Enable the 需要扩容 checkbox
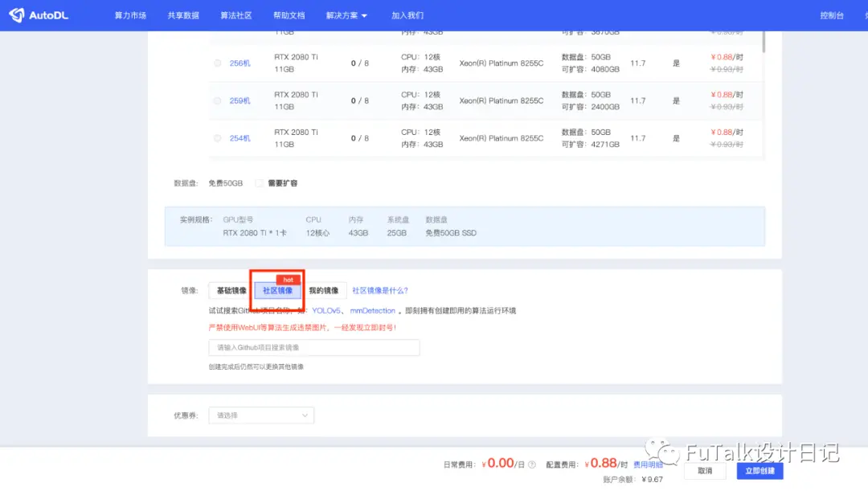Viewport: 868px width, 491px height. (x=259, y=183)
